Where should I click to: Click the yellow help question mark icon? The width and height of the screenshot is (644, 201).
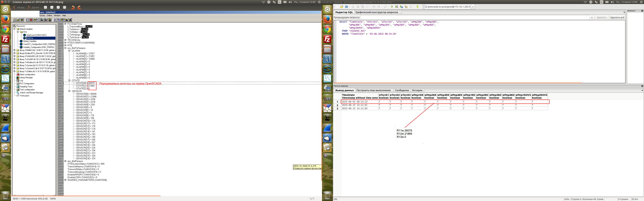pos(417,7)
